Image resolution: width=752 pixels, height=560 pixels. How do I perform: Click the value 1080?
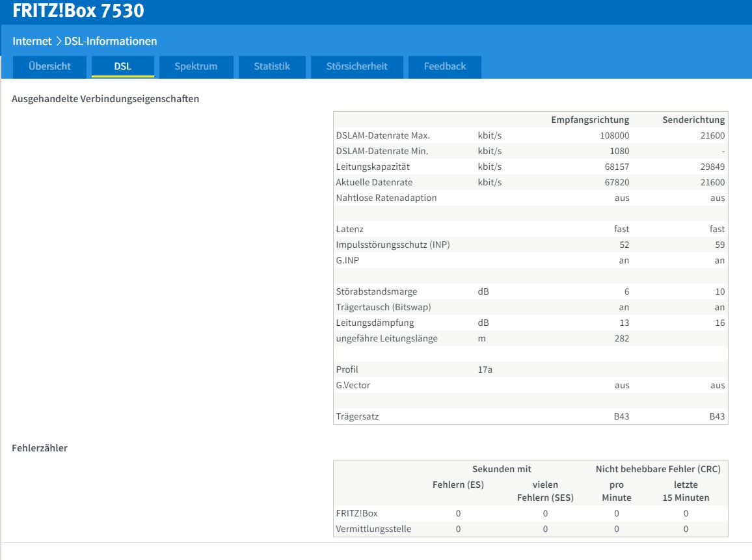point(619,151)
